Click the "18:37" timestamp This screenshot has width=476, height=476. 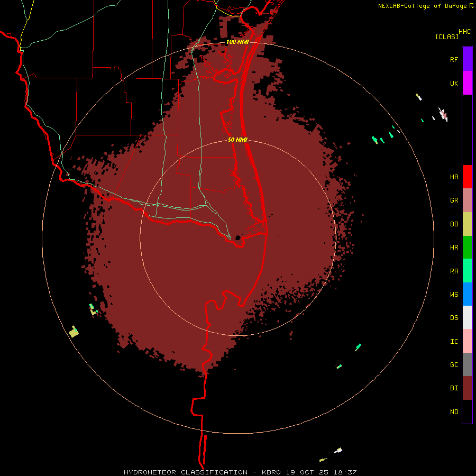pos(344,472)
